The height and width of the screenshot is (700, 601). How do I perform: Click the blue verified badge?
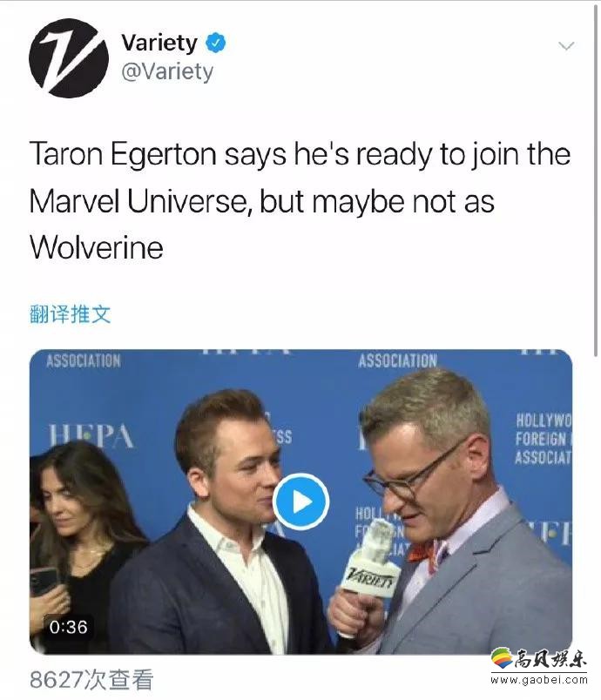point(216,43)
